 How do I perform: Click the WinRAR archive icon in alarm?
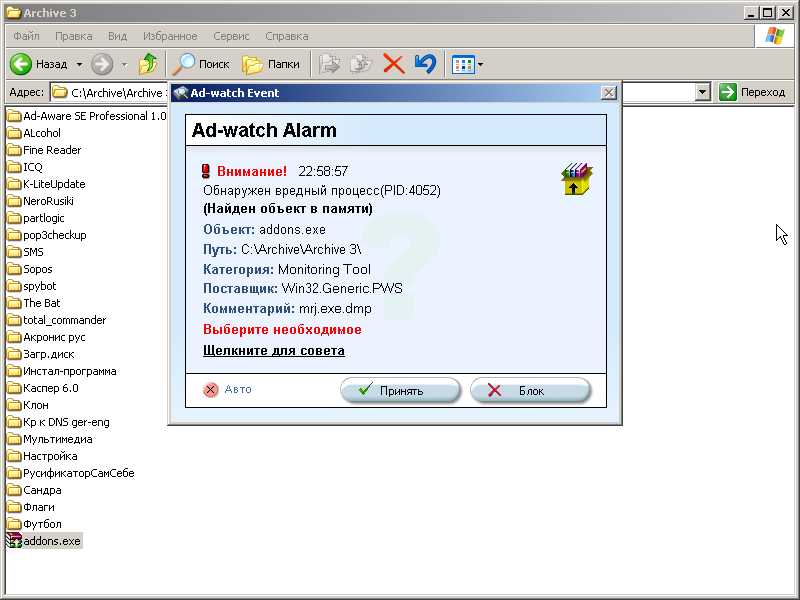(577, 179)
